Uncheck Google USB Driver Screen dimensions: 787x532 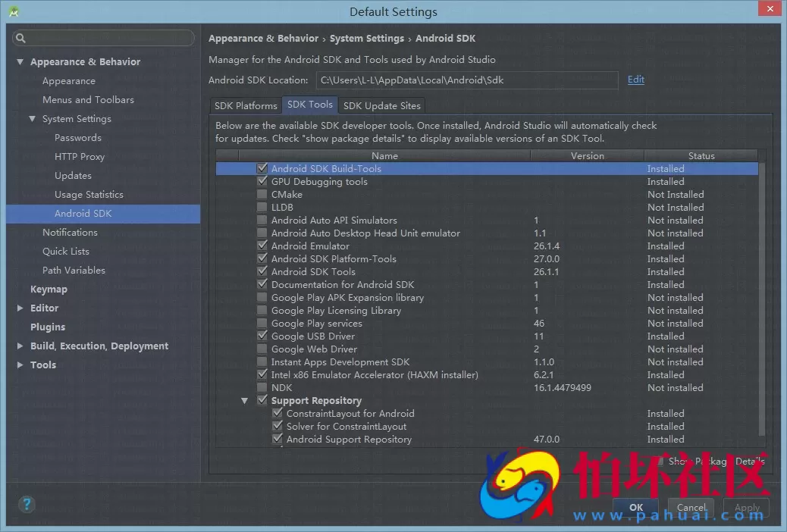[x=262, y=336]
